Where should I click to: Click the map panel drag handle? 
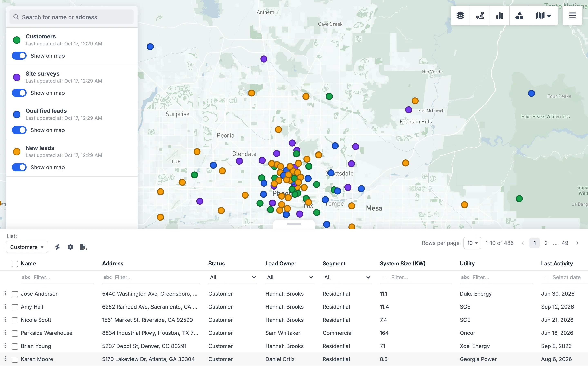click(x=294, y=224)
